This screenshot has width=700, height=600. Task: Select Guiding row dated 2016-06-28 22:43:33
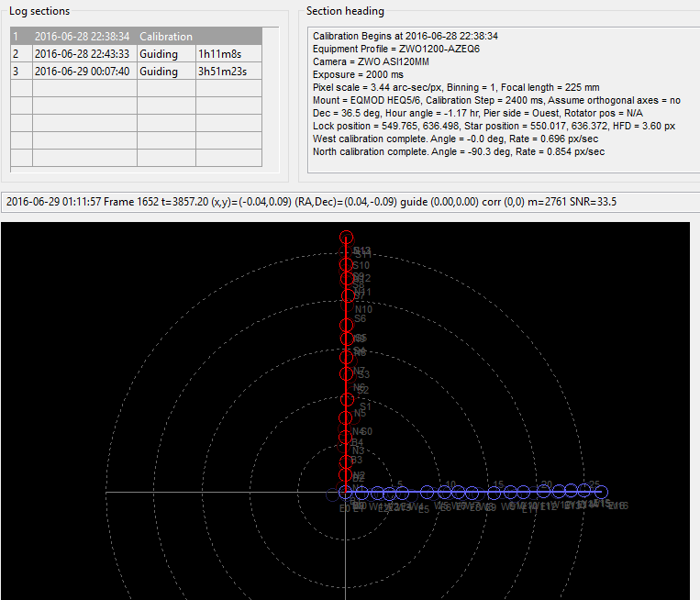pos(136,54)
